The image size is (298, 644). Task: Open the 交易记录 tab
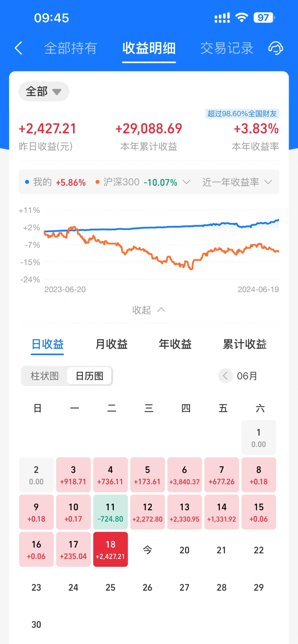click(x=227, y=48)
